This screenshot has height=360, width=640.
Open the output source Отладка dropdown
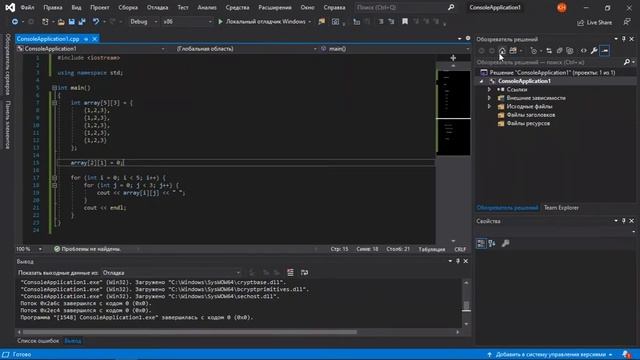(171, 273)
